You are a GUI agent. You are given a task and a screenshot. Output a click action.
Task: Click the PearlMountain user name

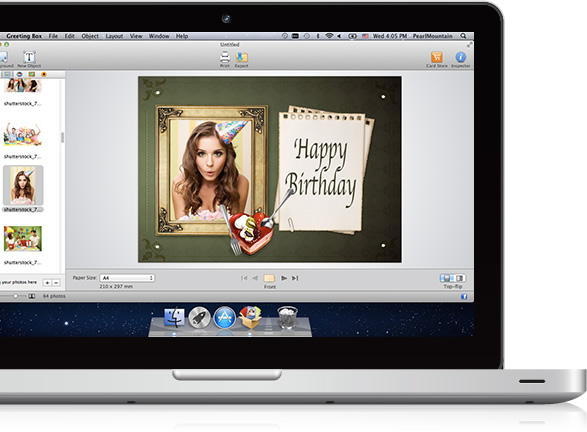pos(432,36)
